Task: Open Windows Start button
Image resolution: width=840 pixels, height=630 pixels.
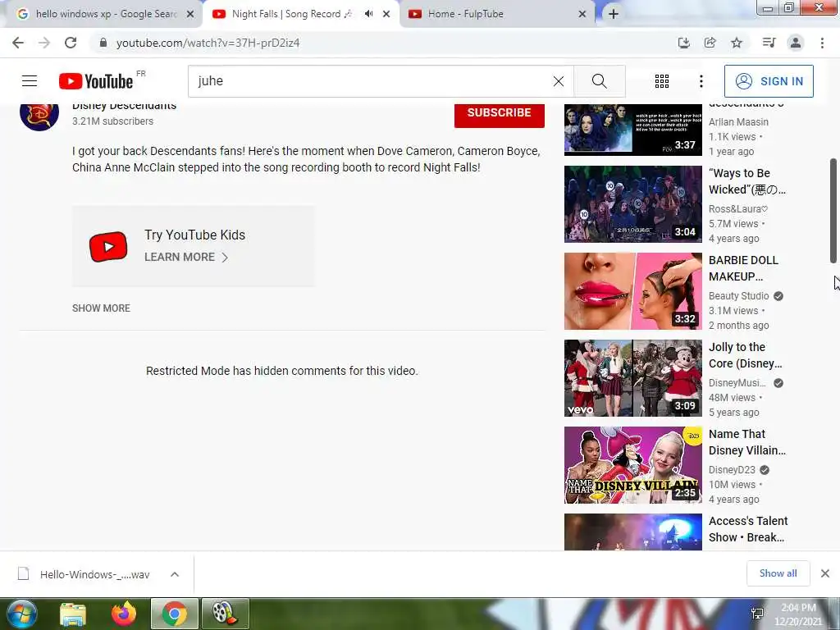Action: 22,614
